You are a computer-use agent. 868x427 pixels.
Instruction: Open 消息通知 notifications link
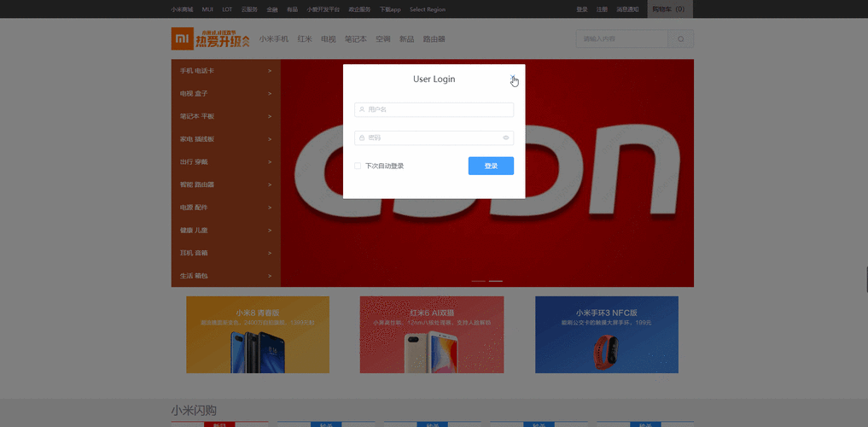pyautogui.click(x=628, y=9)
